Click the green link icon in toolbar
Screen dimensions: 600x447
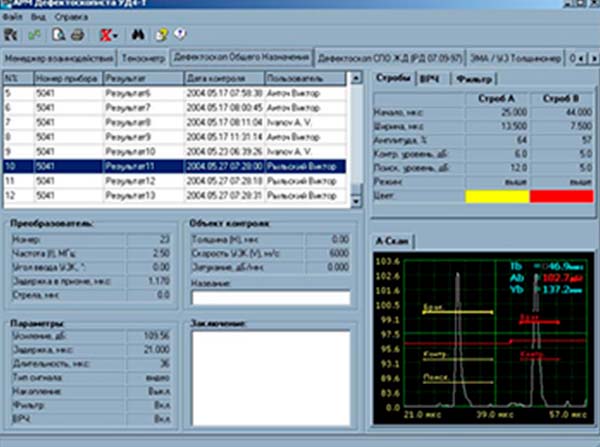point(35,35)
